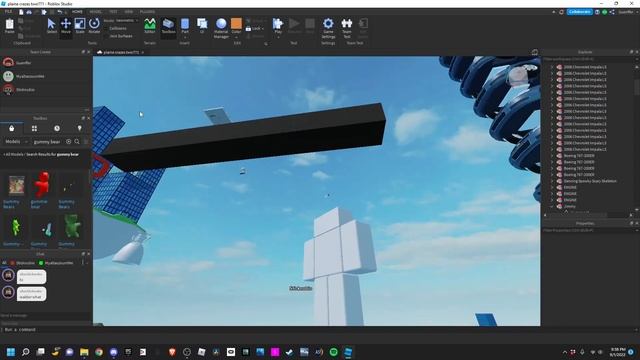
Task: Start a Team Test session
Action: [347, 28]
